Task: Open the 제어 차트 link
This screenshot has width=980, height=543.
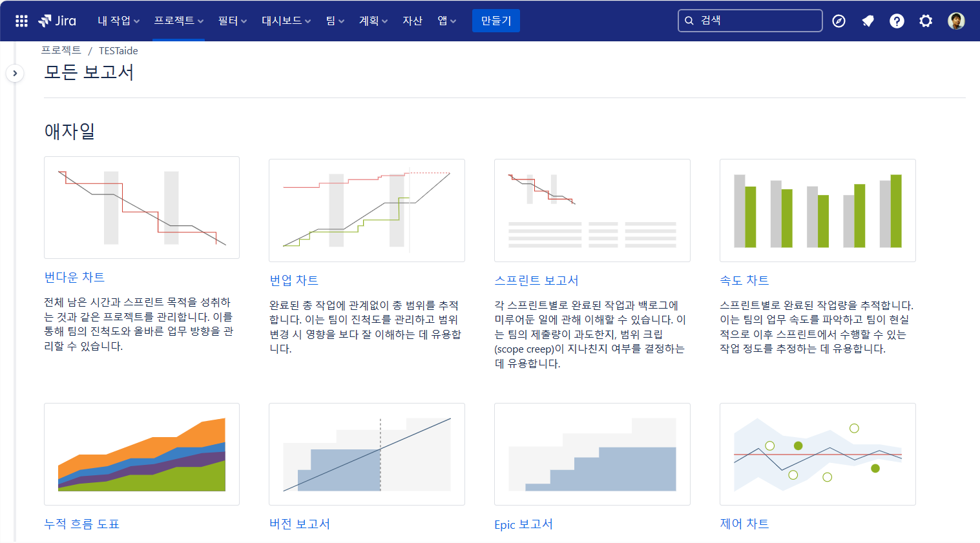Action: tap(744, 524)
